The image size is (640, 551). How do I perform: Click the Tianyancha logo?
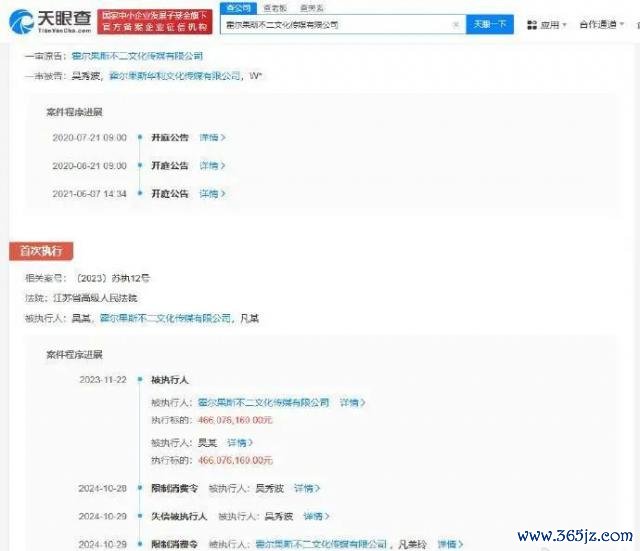click(x=50, y=22)
